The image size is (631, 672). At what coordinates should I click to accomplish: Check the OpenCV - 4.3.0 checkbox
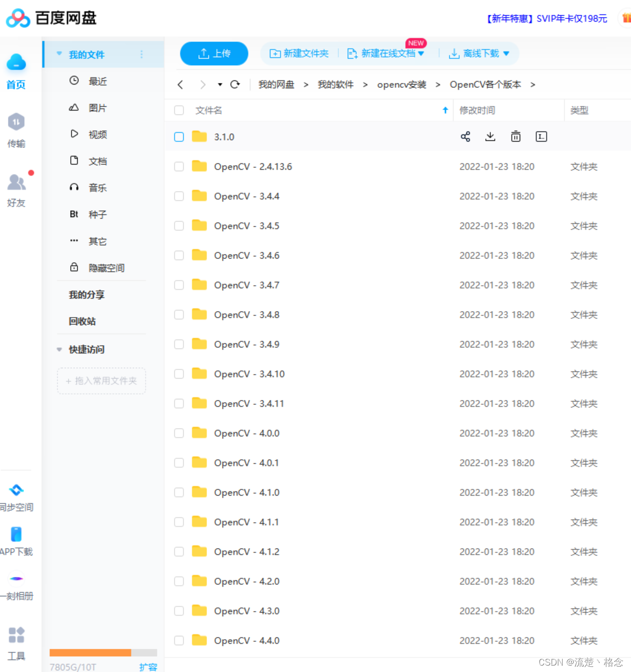click(x=179, y=611)
